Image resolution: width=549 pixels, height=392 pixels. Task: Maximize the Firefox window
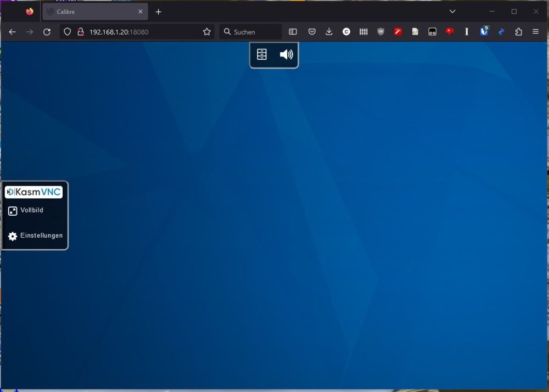(514, 12)
